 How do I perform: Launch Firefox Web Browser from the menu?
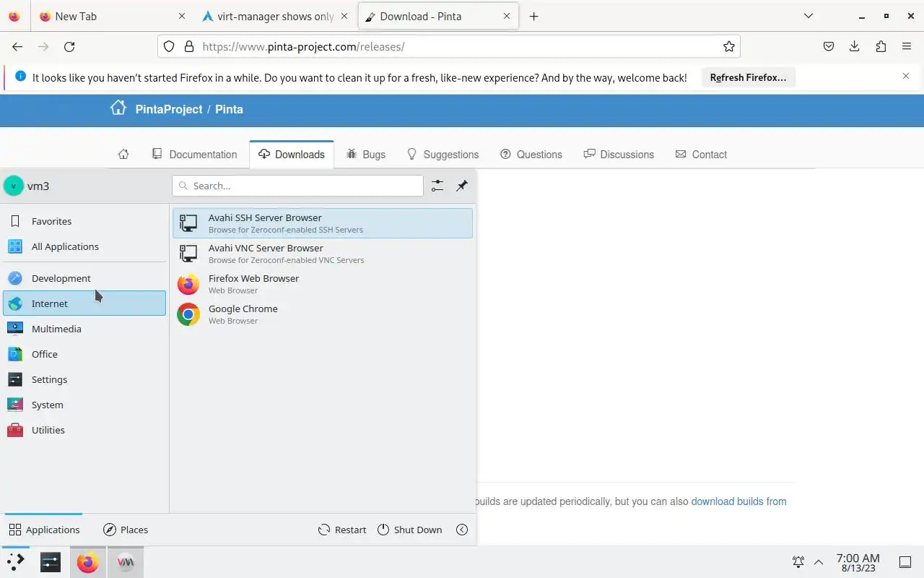tap(322, 284)
